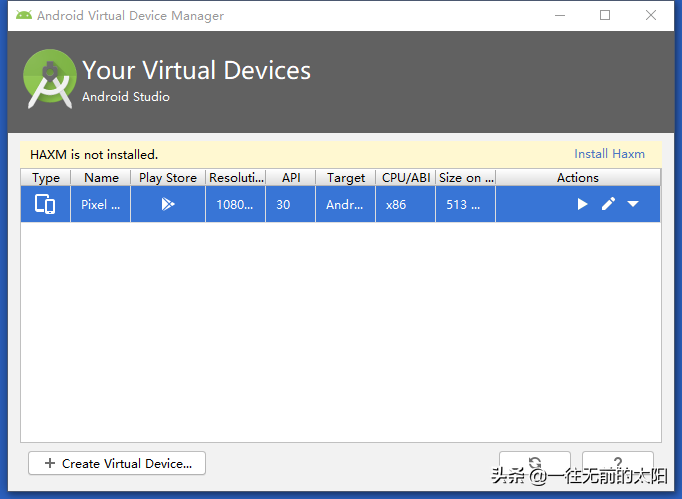Click the help question mark button
Screen dimensions: 682x499
pos(618,463)
